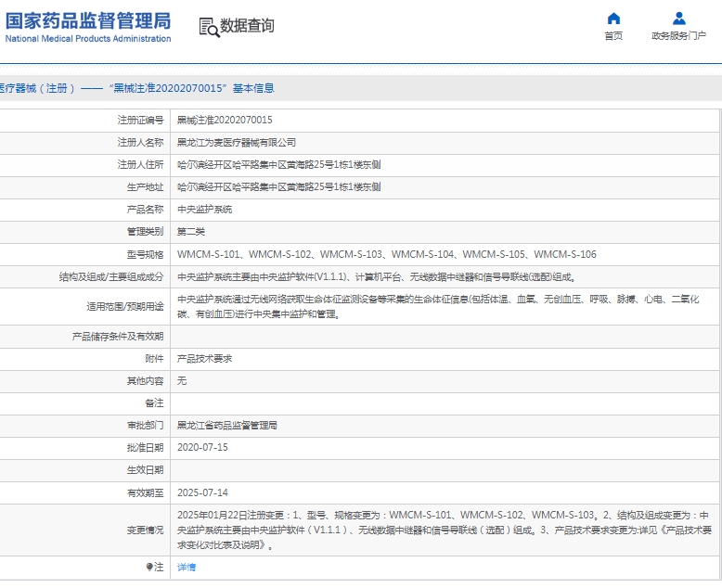Click management category value 第二类
This screenshot has width=722, height=588.
click(190, 232)
